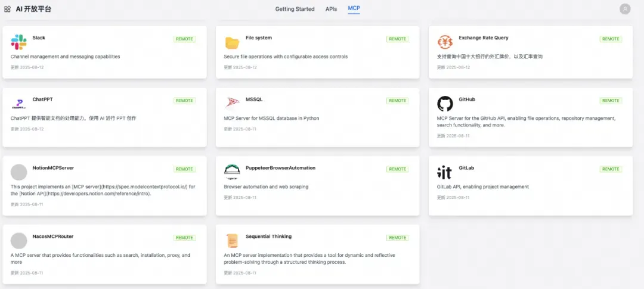Open the user profile avatar
This screenshot has height=289, width=644.
tap(625, 9)
